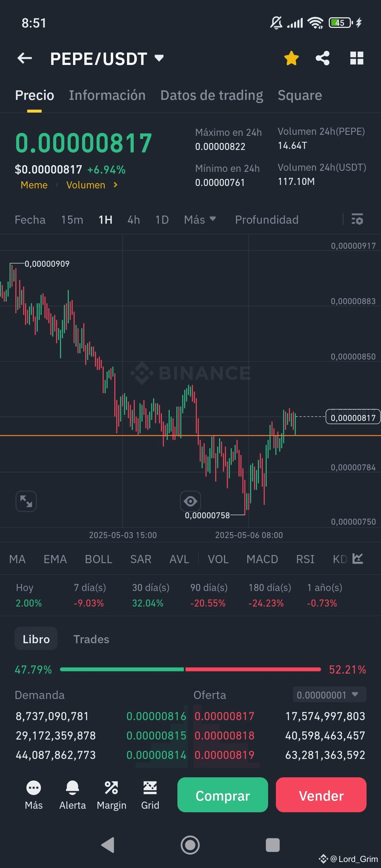The image size is (381, 868).
Task: Toggle the AVL indicator
Action: (179, 559)
